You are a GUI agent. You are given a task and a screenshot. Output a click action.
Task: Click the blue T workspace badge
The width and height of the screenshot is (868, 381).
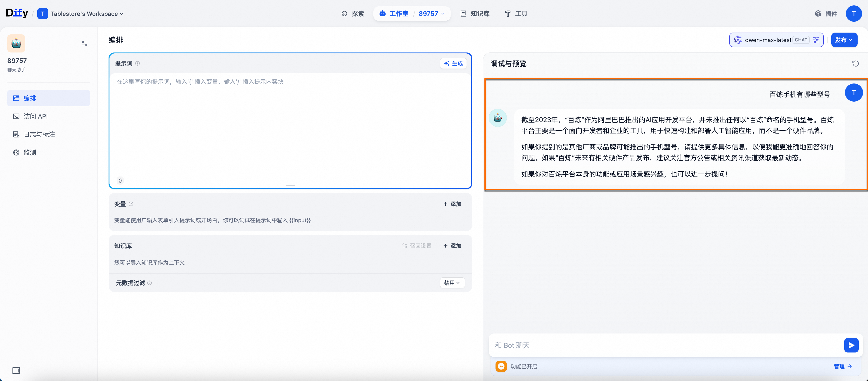coord(43,14)
